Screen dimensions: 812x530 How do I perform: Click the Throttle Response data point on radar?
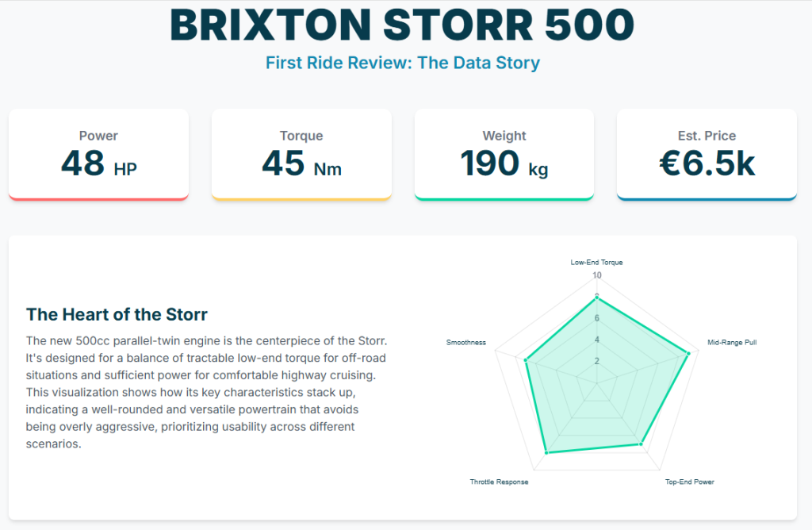pyautogui.click(x=546, y=452)
